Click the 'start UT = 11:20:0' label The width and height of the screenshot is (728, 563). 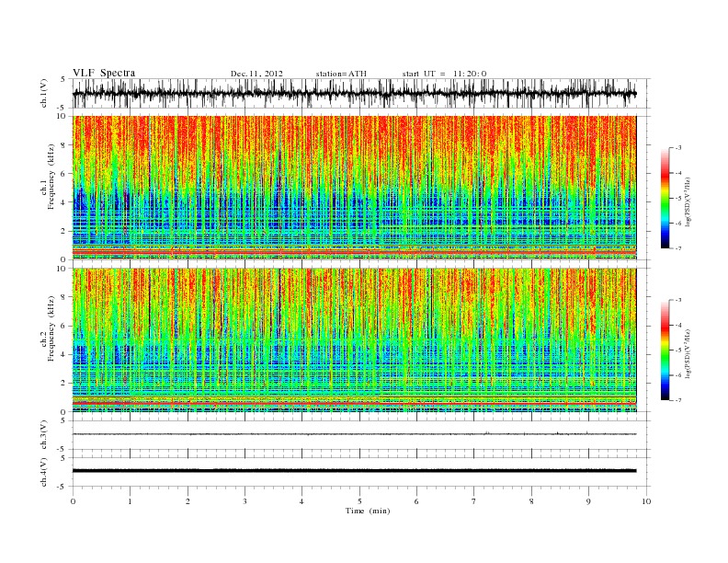point(444,74)
